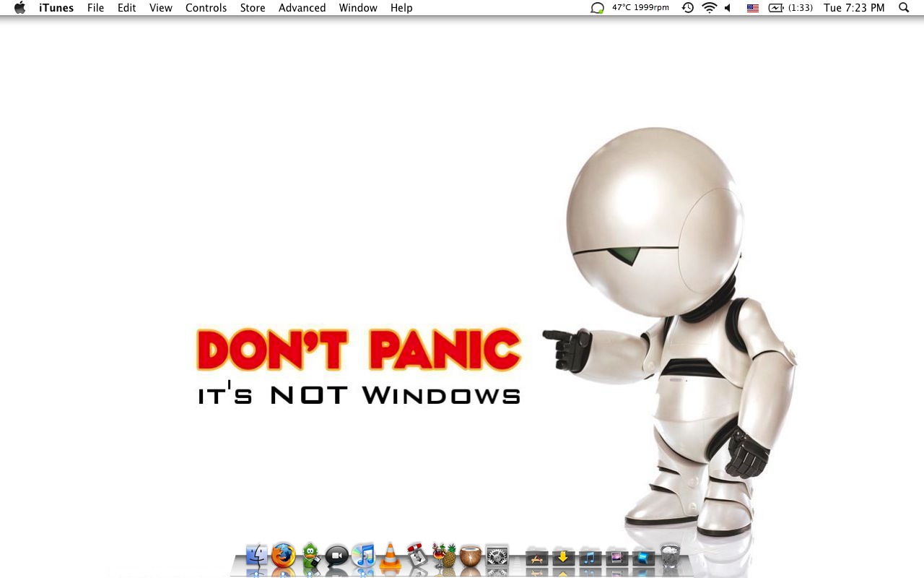Open the iTunes application menu
This screenshot has width=924, height=578.
click(x=56, y=8)
